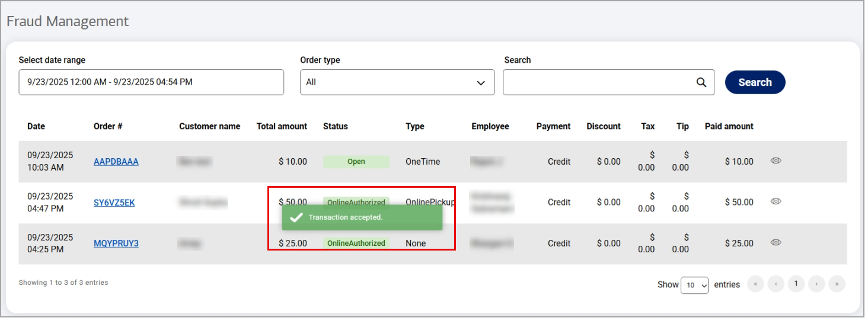
Task: Sort by Payment column header
Action: 554,126
